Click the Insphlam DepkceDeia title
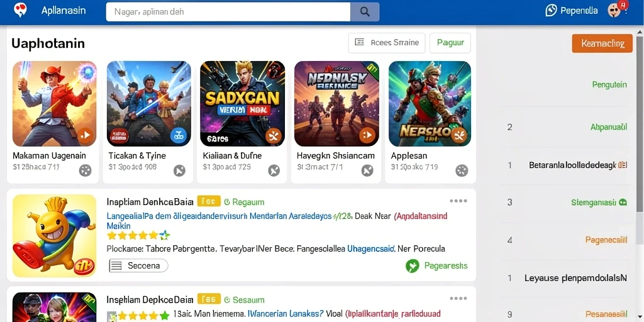This screenshot has width=644, height=322. (x=150, y=299)
